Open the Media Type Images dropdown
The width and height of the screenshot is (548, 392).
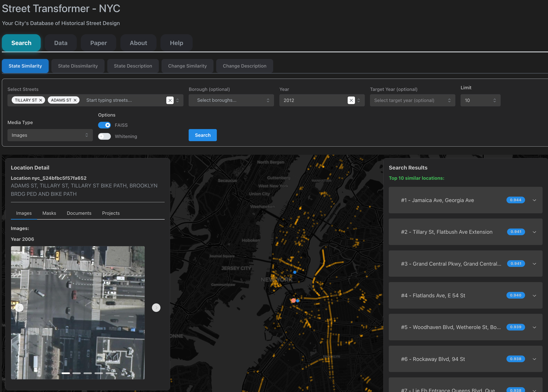click(x=50, y=135)
